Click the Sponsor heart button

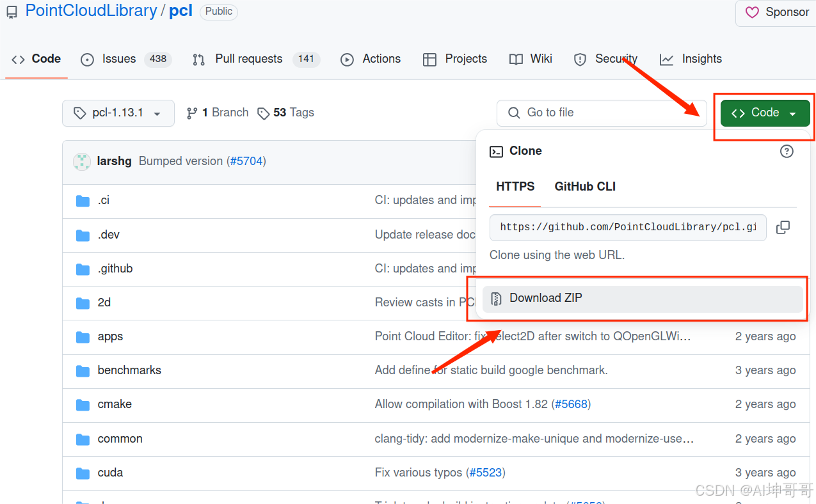777,12
